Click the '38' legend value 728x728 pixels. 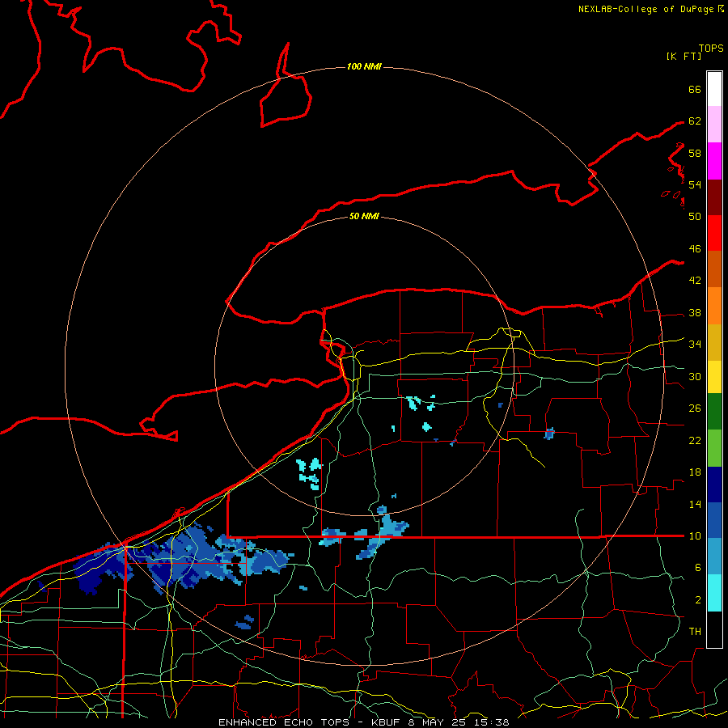695,312
